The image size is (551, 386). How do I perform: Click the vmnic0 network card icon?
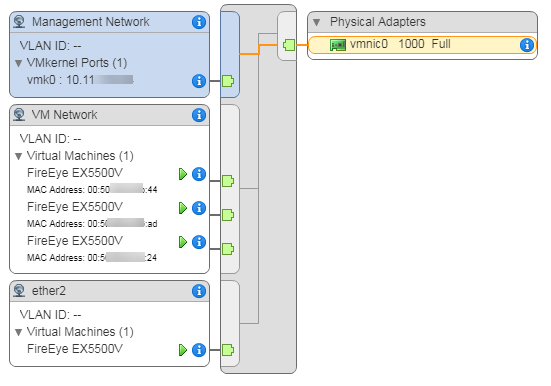pos(338,45)
